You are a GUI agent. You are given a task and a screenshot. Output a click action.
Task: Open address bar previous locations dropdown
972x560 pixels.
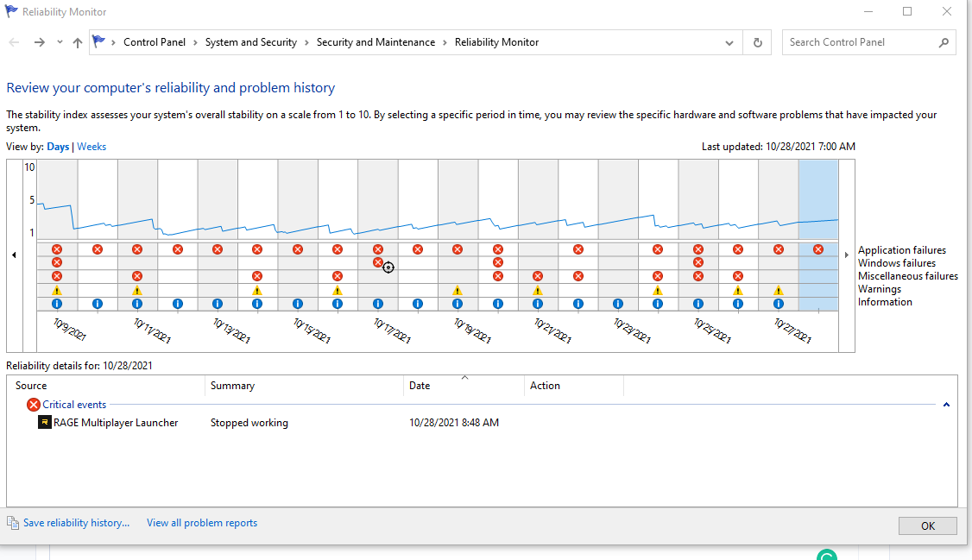point(729,42)
